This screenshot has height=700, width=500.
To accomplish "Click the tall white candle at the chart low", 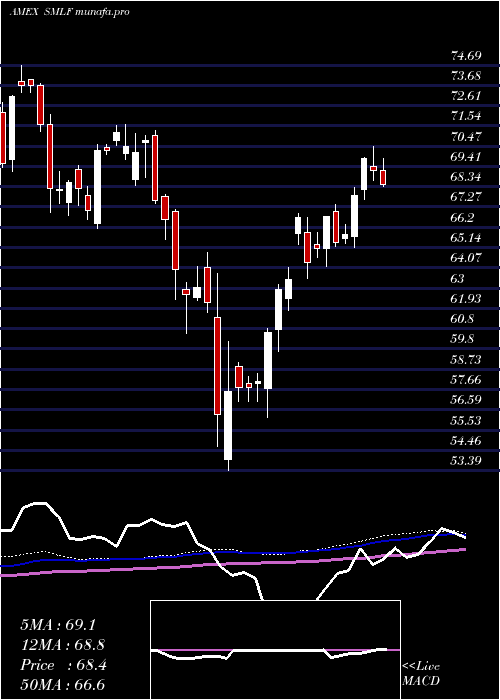I will [228, 425].
